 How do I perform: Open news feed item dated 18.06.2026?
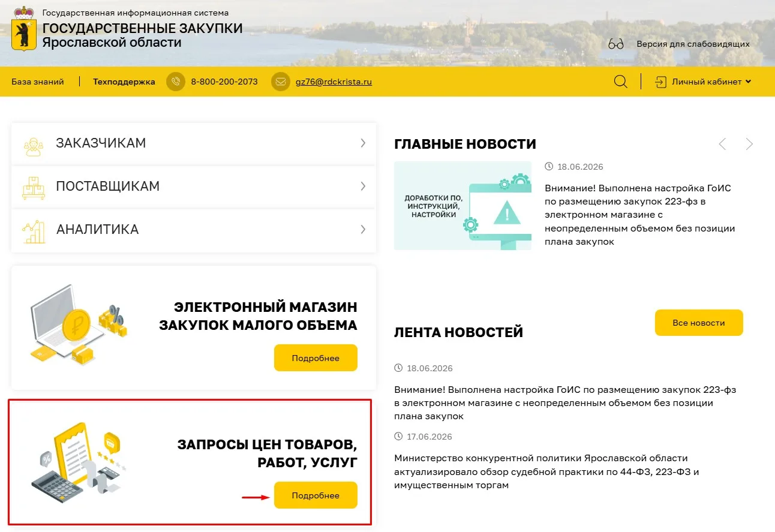click(565, 402)
